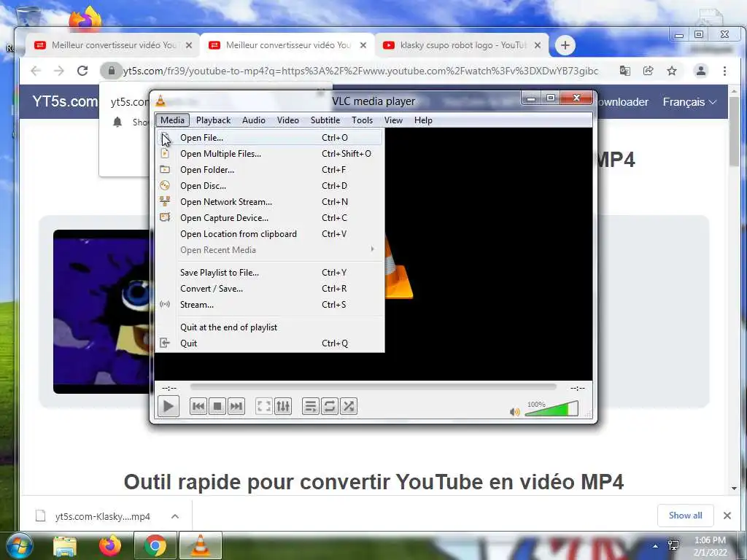
Task: Open the Chrome profile icon
Action: pyautogui.click(x=701, y=71)
